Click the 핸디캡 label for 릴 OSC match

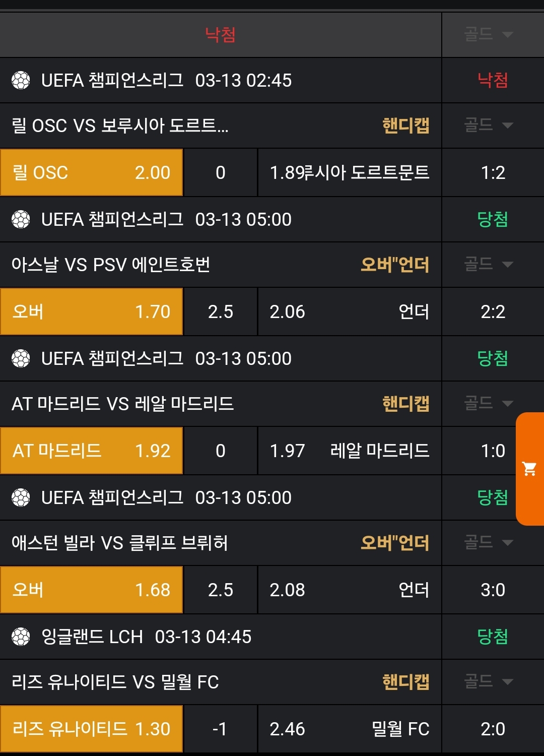click(405, 125)
